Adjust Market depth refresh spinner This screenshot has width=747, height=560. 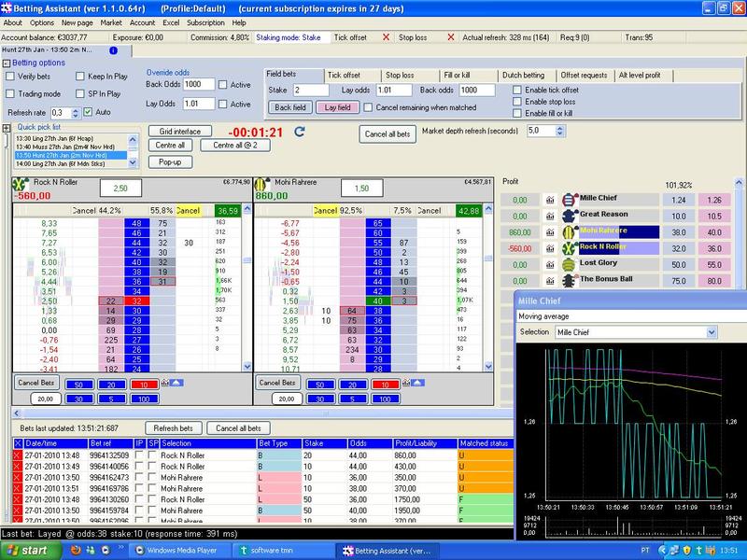(x=560, y=131)
